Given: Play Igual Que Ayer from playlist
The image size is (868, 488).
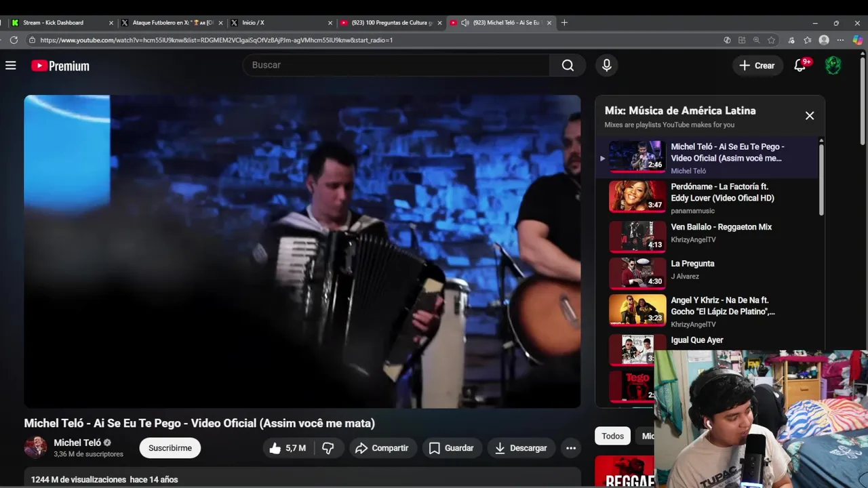Looking at the screenshot, I should pyautogui.click(x=697, y=340).
